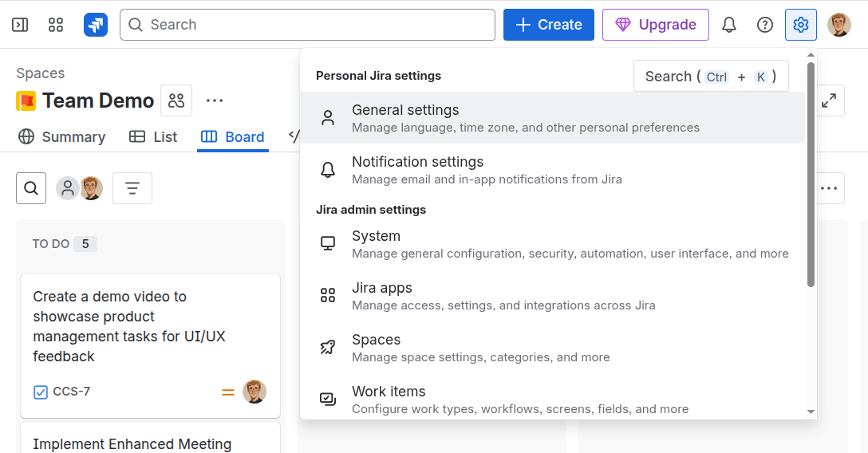Viewport: 868px width, 453px height.
Task: Enter fullscreen with the expand arrows icon
Action: [x=829, y=100]
